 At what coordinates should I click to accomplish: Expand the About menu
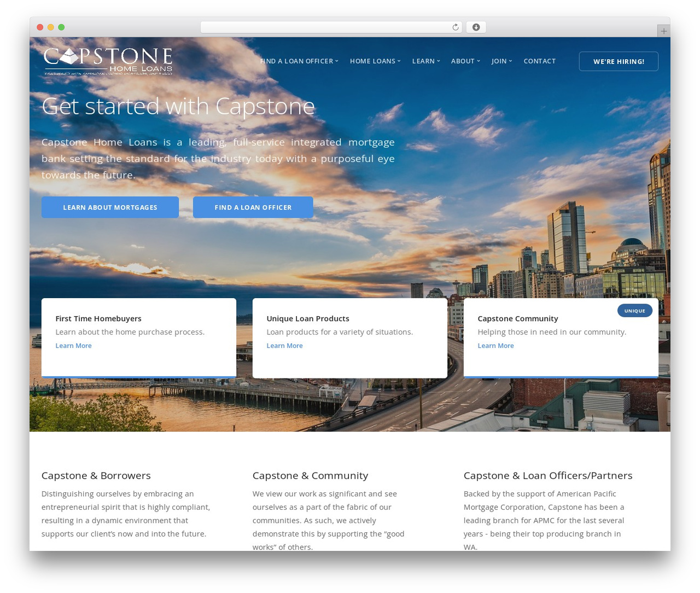pyautogui.click(x=465, y=61)
